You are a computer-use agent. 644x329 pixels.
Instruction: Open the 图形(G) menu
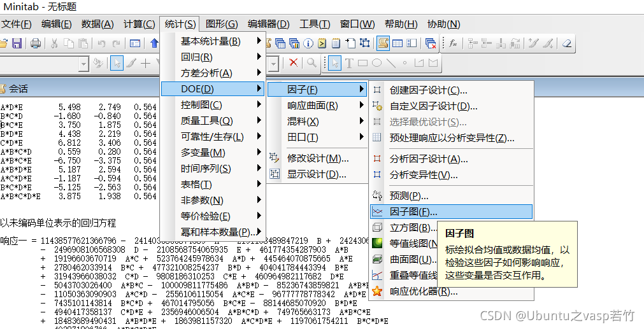click(222, 24)
